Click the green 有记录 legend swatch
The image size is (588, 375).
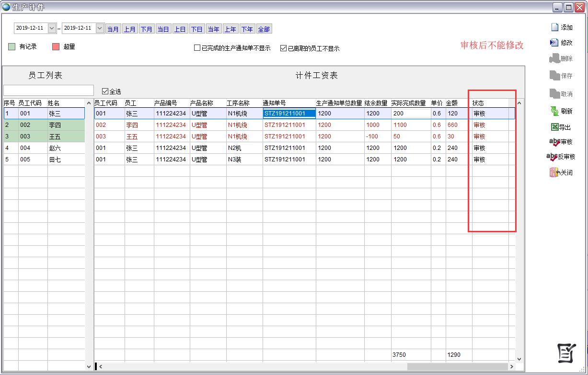pos(12,47)
